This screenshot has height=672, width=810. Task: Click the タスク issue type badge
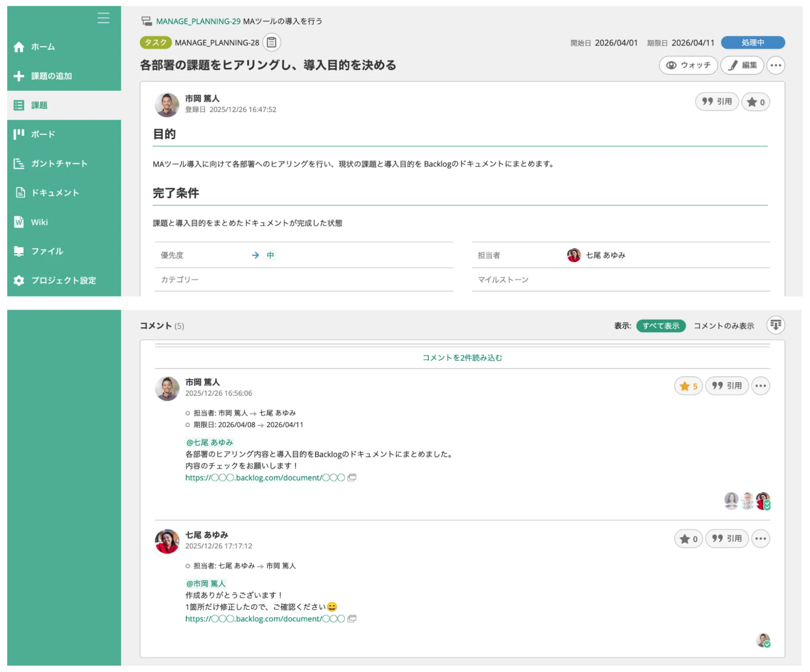pyautogui.click(x=156, y=43)
